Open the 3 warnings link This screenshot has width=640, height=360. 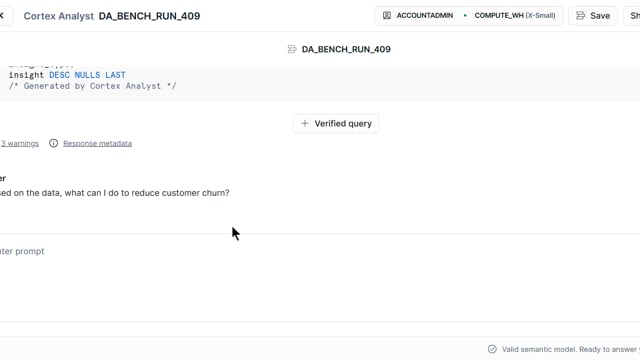tap(20, 143)
